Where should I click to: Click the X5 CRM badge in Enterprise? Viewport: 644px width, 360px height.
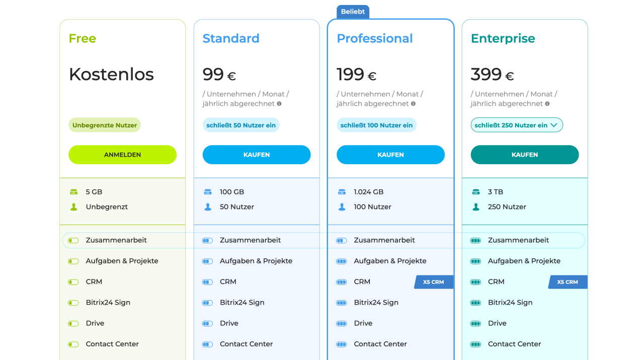pyautogui.click(x=568, y=282)
